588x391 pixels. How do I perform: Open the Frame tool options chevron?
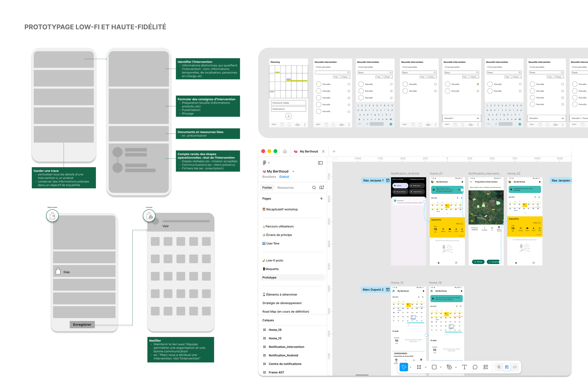[x=425, y=367]
